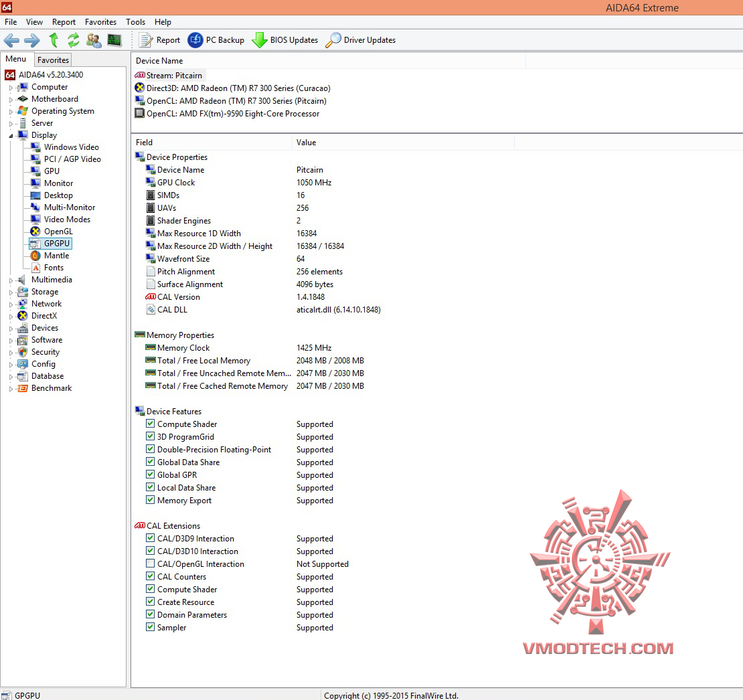This screenshot has width=743, height=700.
Task: Toggle the CAL/D3D9 Interaction checkbox
Action: (x=150, y=538)
